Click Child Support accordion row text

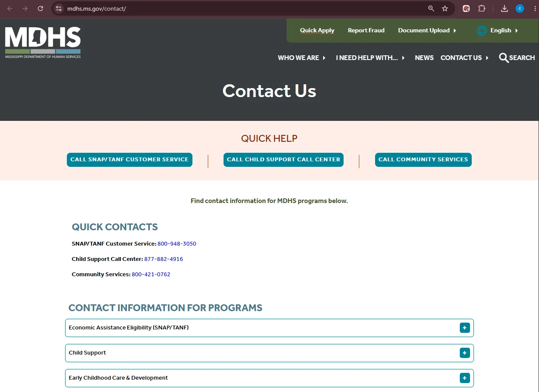(x=87, y=353)
